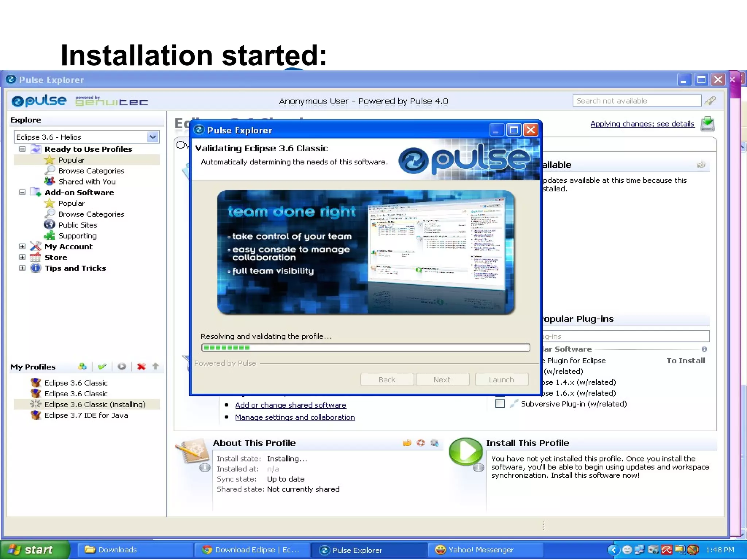Select first Eclipse 3.6 Classic profile
This screenshot has width=747, height=560.
[76, 383]
